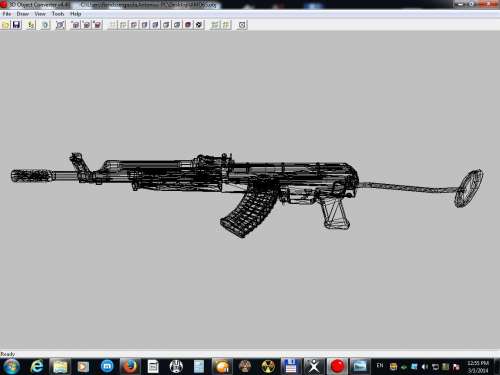The width and height of the screenshot is (500, 375).
Task: Click the second green grid toolbar icon
Action: (226, 25)
